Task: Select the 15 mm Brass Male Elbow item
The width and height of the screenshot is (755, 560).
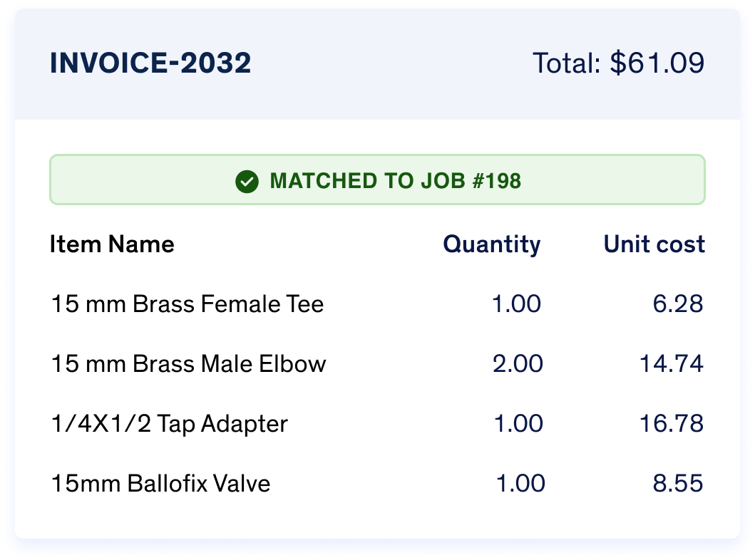Action: [189, 363]
